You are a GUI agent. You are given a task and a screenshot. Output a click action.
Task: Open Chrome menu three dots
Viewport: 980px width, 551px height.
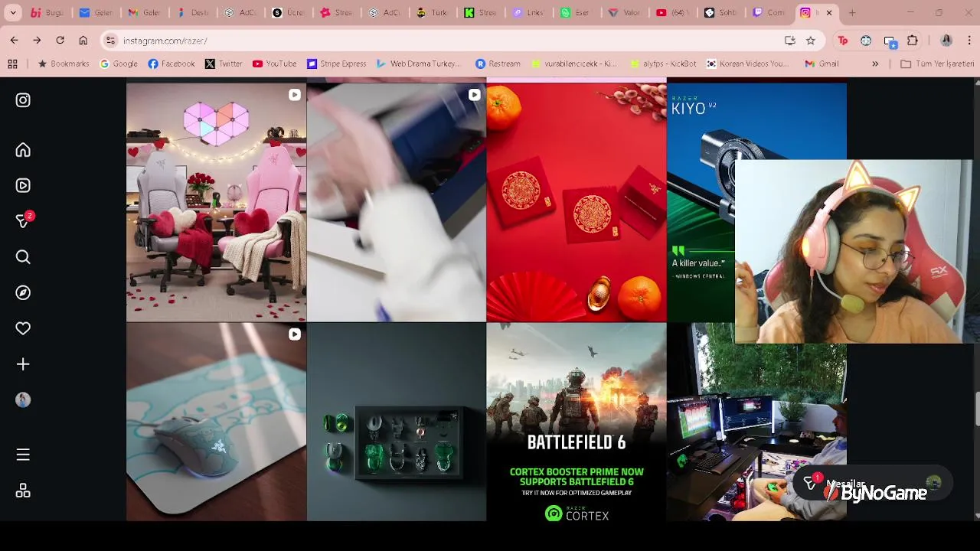click(969, 41)
